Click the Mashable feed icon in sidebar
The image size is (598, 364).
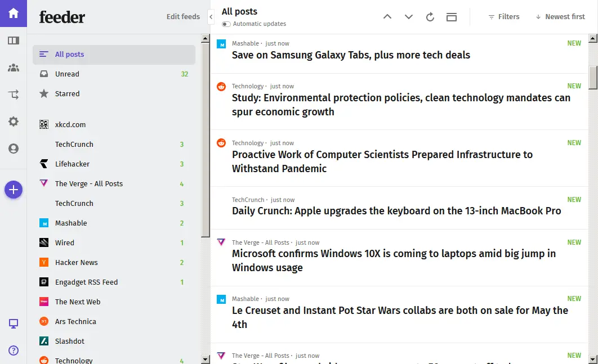click(x=44, y=223)
